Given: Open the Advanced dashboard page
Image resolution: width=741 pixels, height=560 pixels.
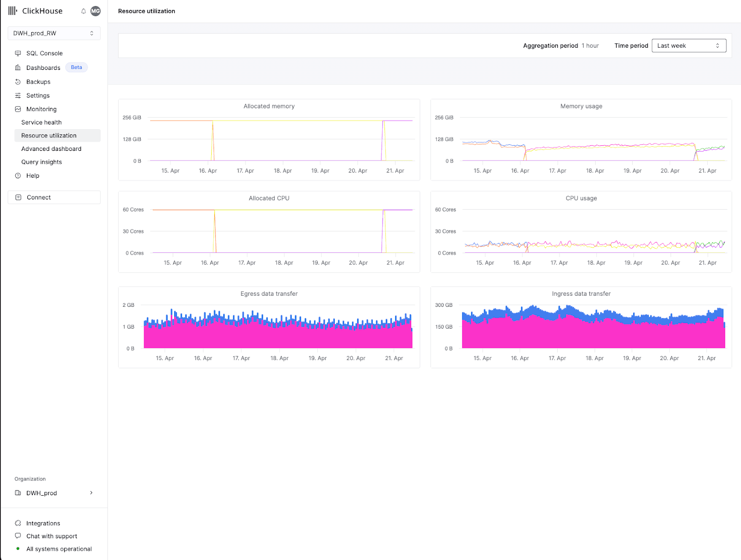Looking at the screenshot, I should point(51,149).
